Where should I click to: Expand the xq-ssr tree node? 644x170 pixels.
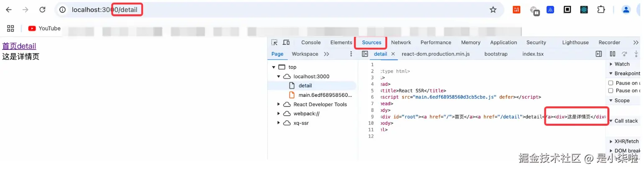(279, 123)
